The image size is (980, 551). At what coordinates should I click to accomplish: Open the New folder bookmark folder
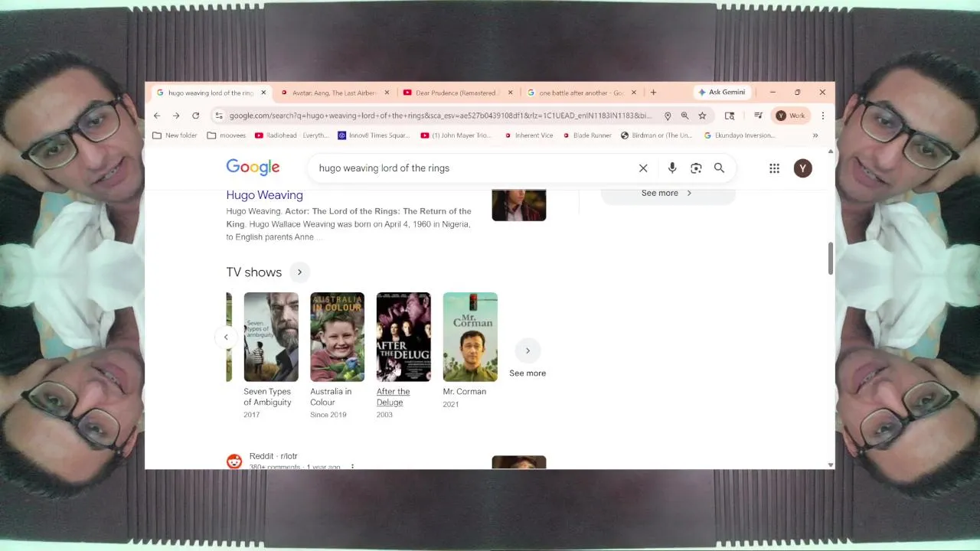[175, 135]
